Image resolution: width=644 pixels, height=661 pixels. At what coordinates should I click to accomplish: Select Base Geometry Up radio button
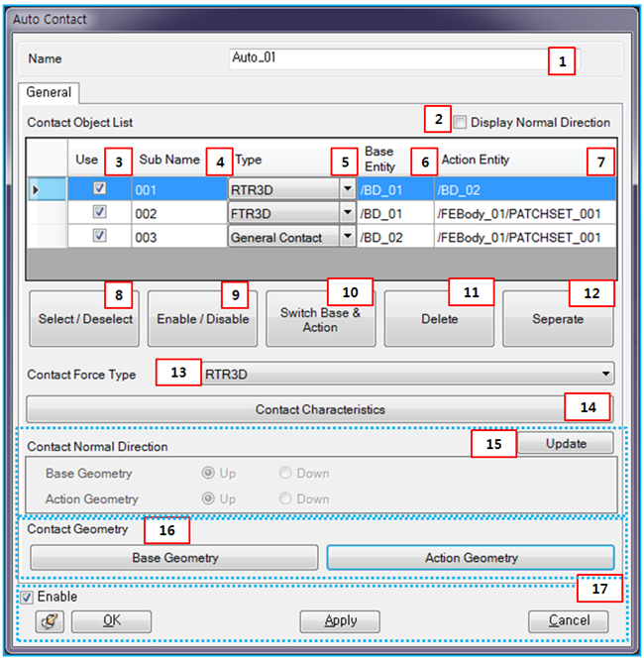click(x=208, y=473)
